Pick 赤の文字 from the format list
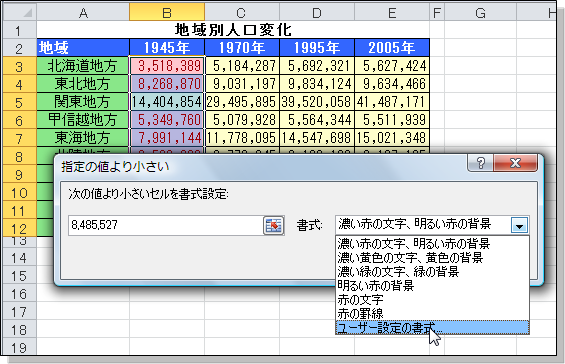 click(432, 299)
